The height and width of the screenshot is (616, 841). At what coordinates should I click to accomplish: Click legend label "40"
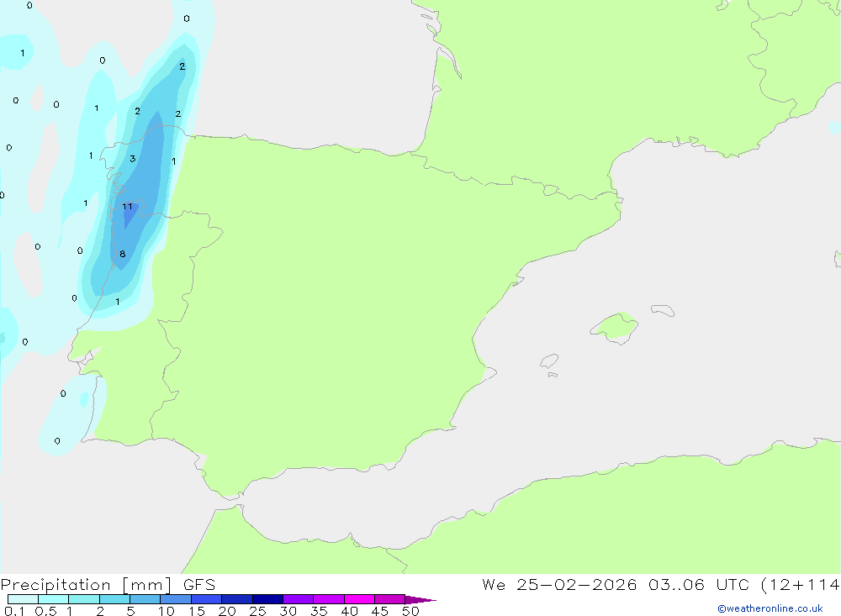(349, 611)
